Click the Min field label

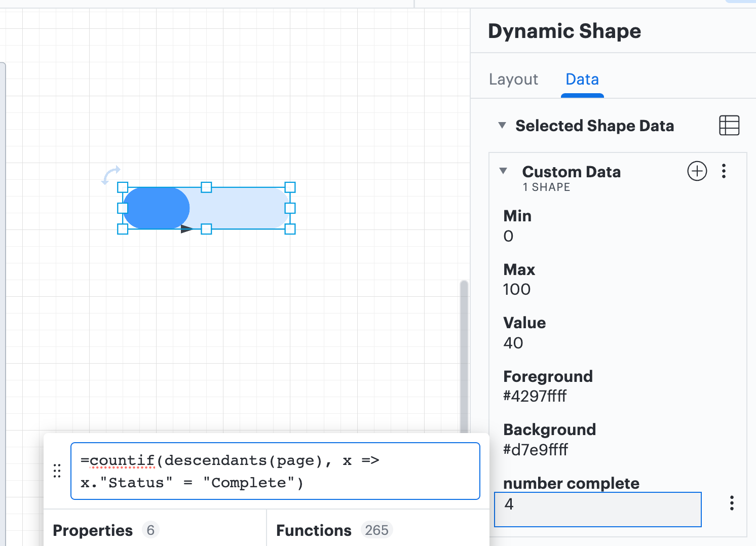(x=517, y=216)
